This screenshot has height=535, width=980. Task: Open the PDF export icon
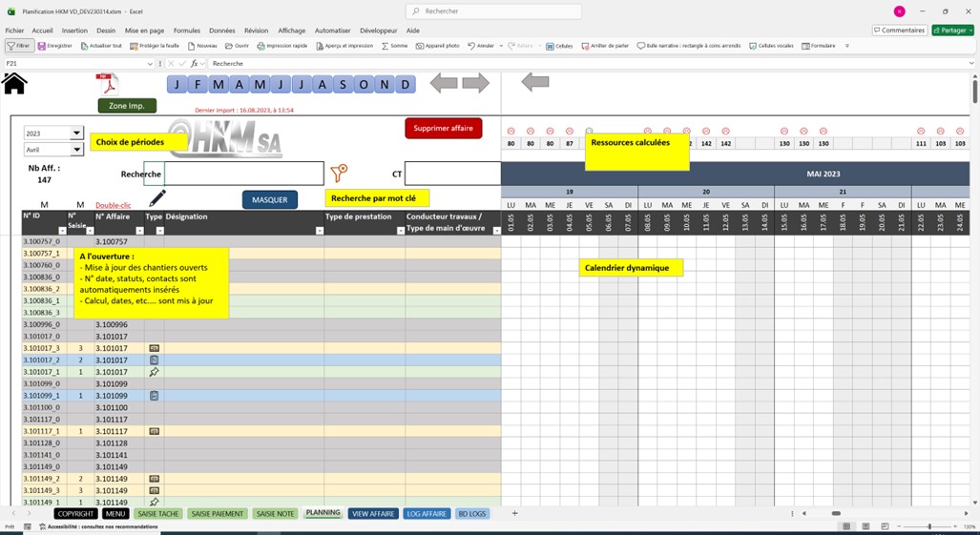pos(107,84)
